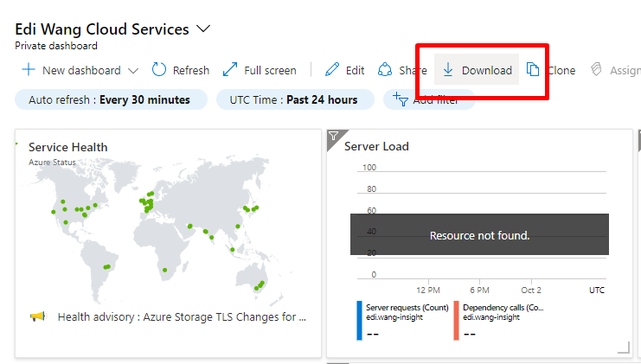Screen dimensions: 641x364
Task: Click the Resource not found message banner
Action: pyautogui.click(x=479, y=234)
